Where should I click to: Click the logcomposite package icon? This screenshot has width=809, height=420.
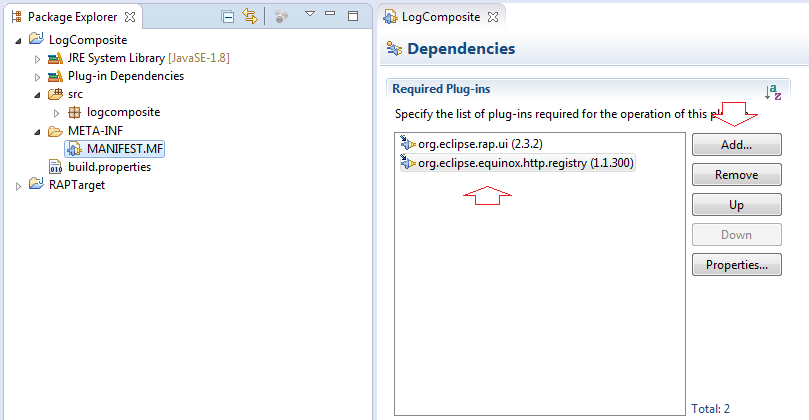coord(74,112)
